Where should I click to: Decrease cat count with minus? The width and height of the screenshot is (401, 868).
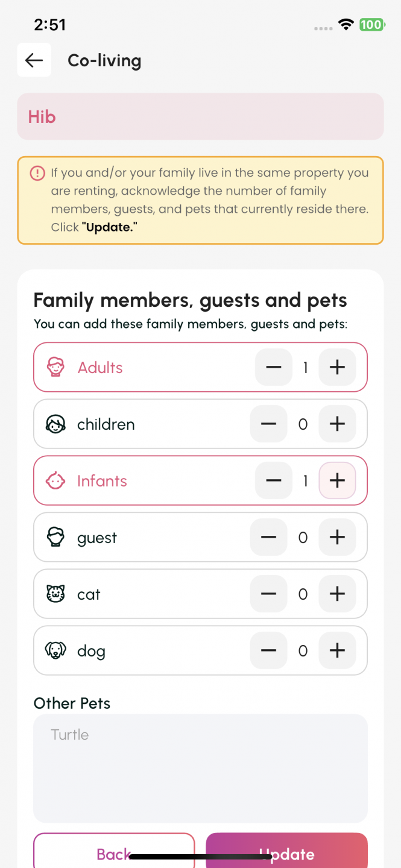[269, 594]
